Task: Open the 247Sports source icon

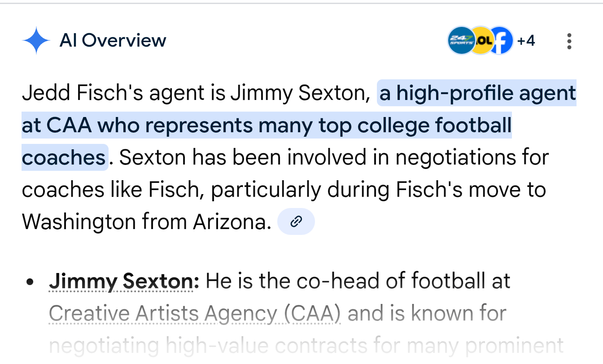Action: point(460,41)
